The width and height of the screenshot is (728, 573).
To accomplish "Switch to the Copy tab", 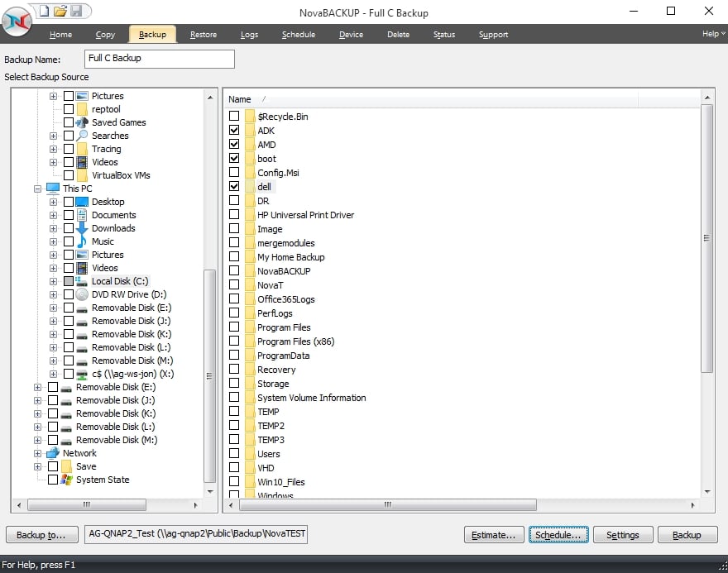I will [x=105, y=35].
